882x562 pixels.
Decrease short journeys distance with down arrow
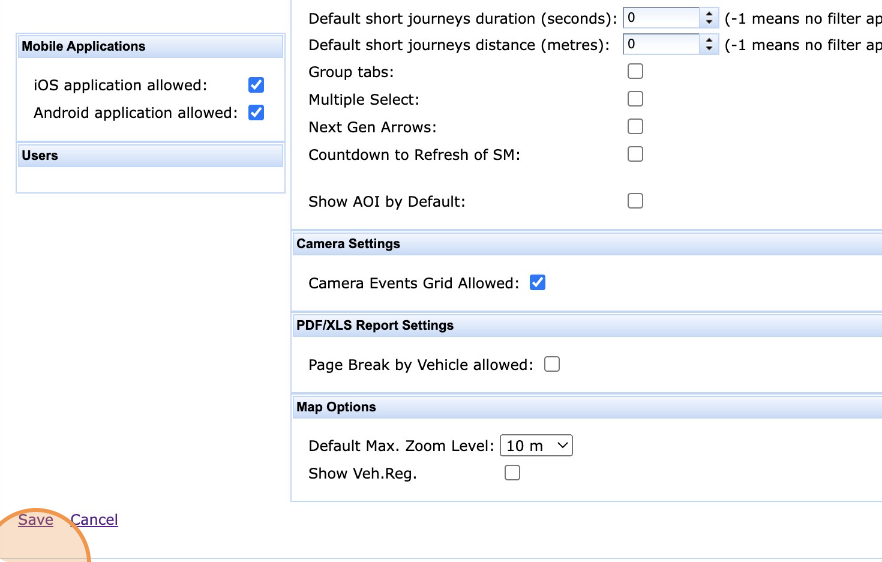[x=710, y=49]
